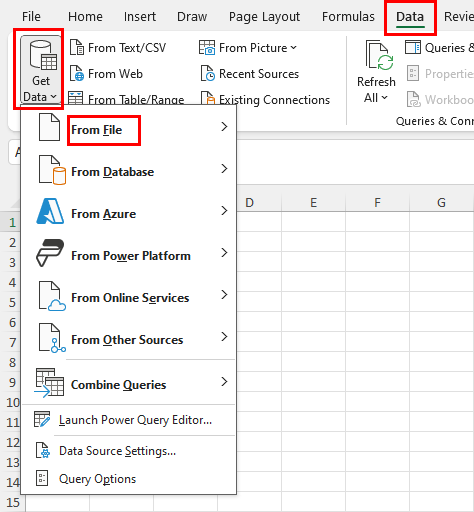Click the From Picture camera icon

coord(207,47)
